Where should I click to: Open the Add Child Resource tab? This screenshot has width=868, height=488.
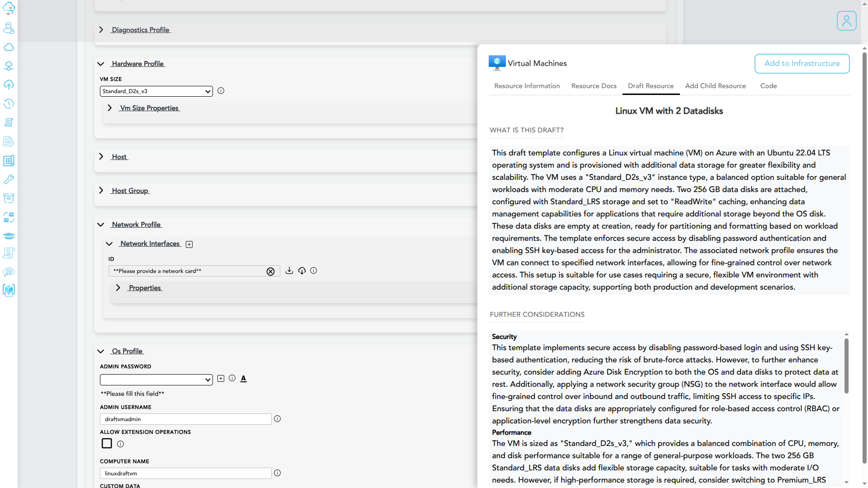coord(715,86)
